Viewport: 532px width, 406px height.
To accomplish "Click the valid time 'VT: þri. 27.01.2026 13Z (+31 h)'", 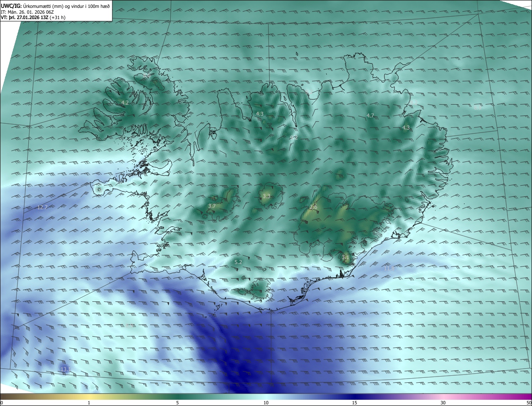I will (33, 17).
